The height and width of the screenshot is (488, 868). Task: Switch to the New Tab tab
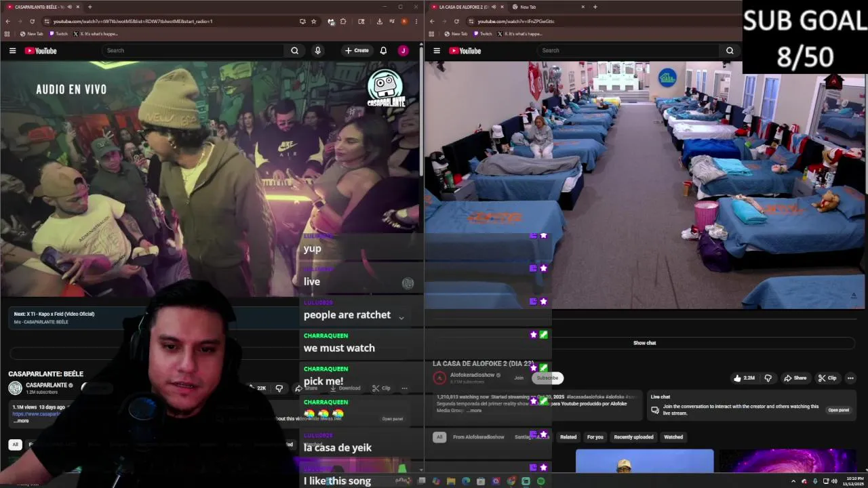(x=548, y=7)
